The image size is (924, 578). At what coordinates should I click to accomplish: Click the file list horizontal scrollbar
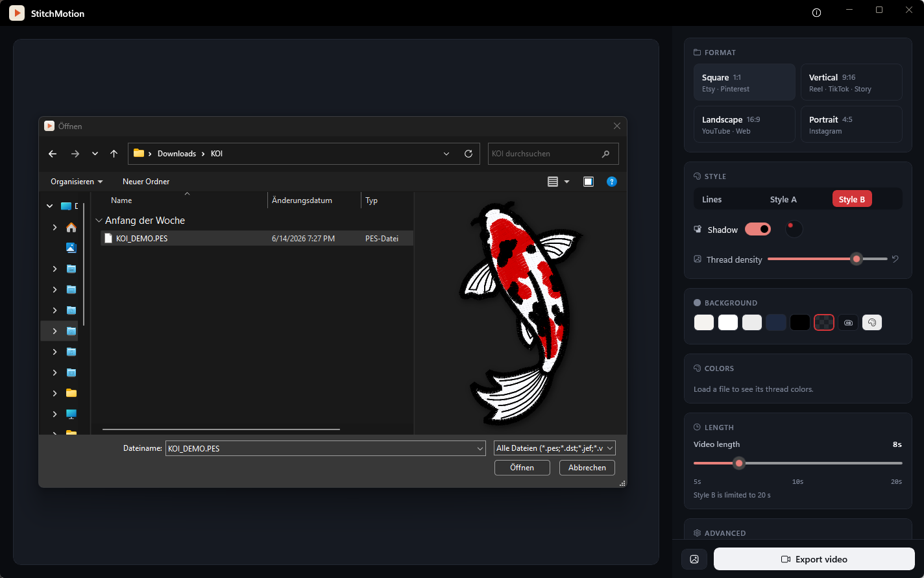pyautogui.click(x=221, y=429)
